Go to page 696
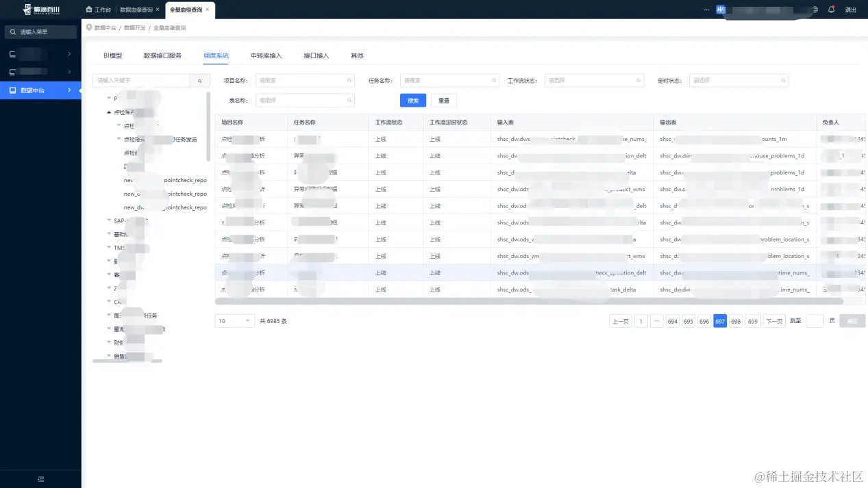The width and height of the screenshot is (868, 488). [x=704, y=322]
